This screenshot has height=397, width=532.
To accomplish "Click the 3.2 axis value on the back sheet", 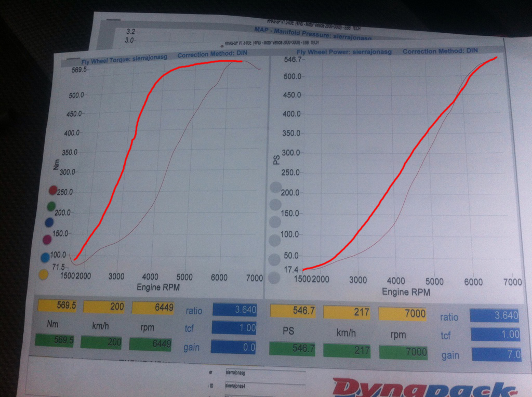I will pos(130,32).
